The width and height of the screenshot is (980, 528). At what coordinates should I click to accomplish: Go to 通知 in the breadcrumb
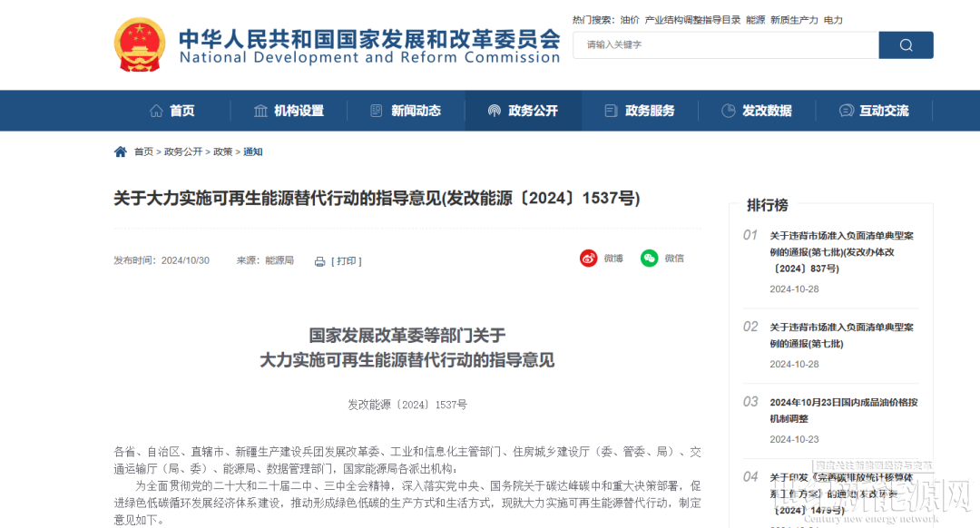tap(252, 152)
